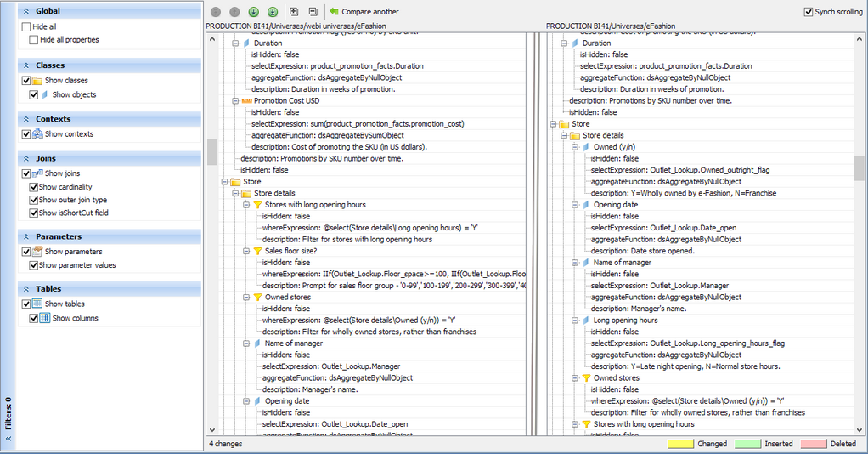This screenshot has width=868, height=454.
Task: Click Long opening hours dimension icon
Action: coord(586,321)
